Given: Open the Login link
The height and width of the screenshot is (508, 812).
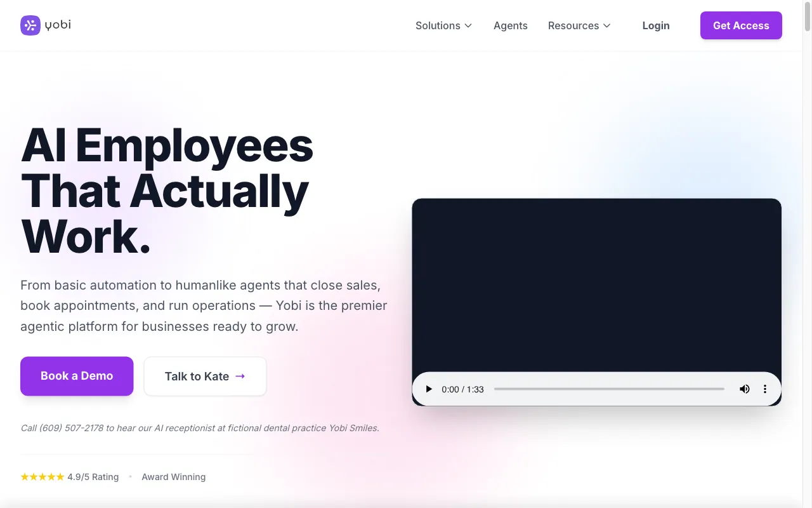Looking at the screenshot, I should tap(656, 25).
